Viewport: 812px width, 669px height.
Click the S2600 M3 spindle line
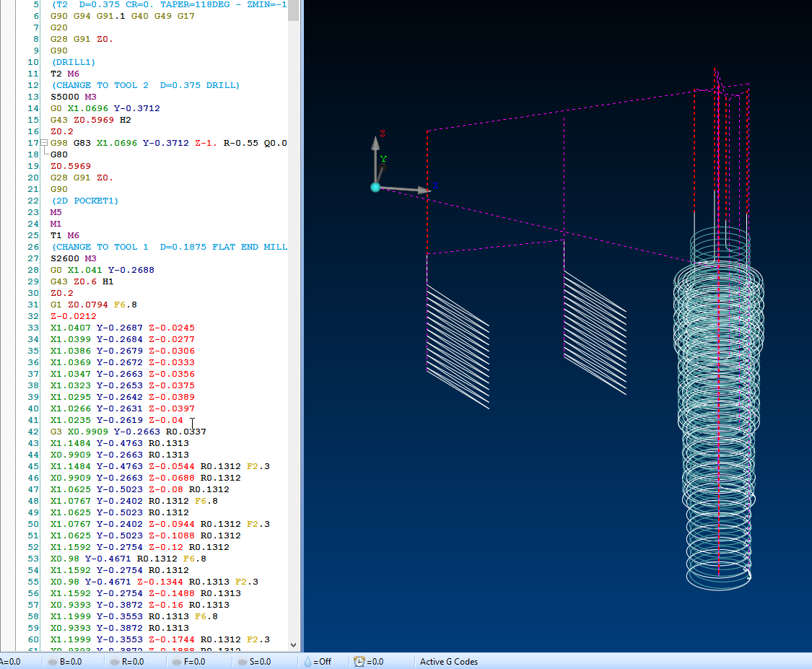pos(73,258)
